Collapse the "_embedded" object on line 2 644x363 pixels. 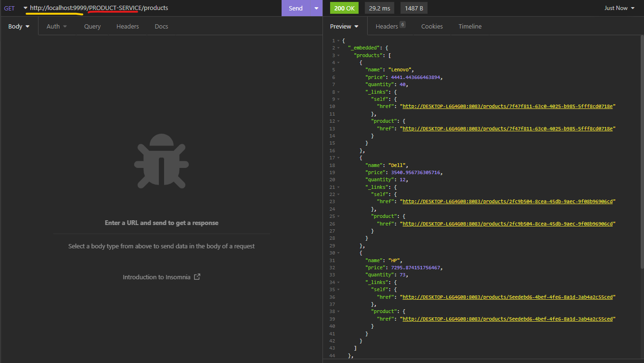338,48
